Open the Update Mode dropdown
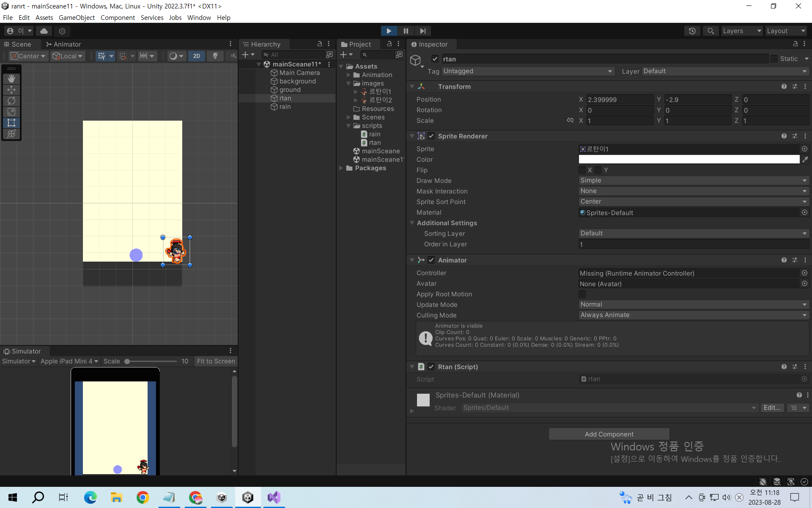The image size is (812, 508). pos(694,304)
